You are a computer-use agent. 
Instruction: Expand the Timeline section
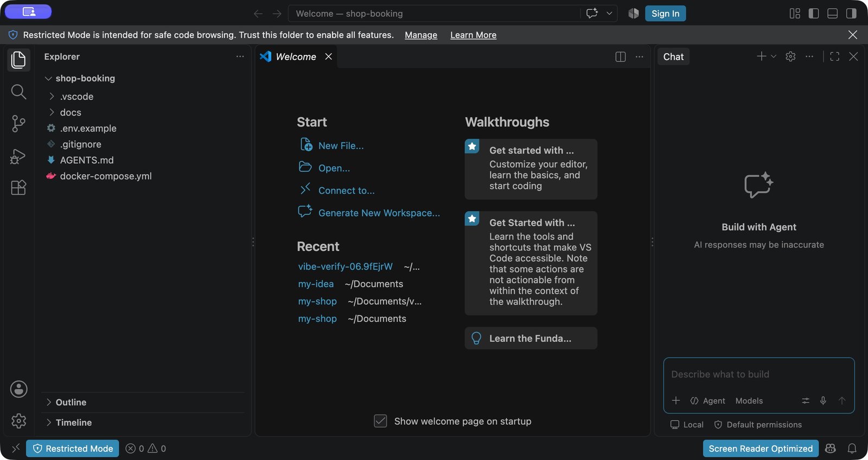143,422
